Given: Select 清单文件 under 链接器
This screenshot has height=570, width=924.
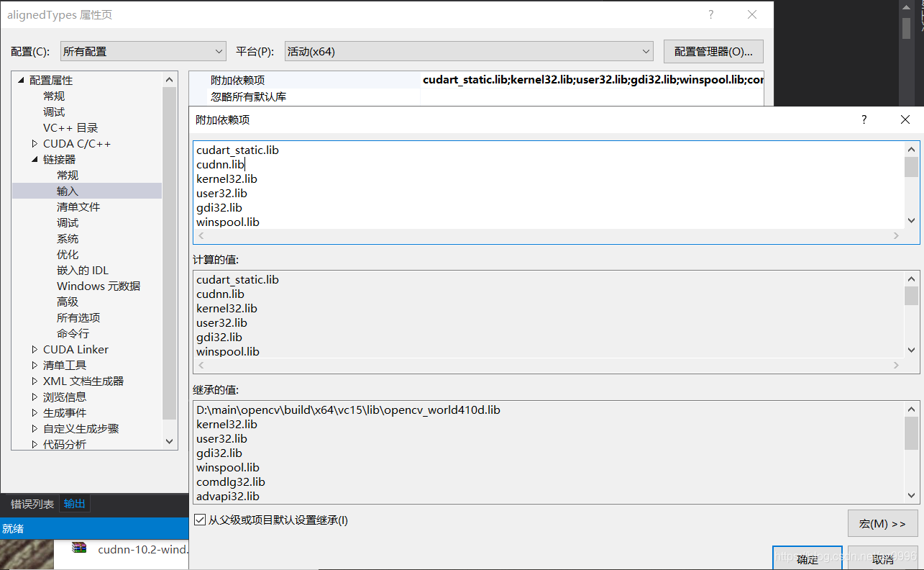Looking at the screenshot, I should pyautogui.click(x=78, y=207).
